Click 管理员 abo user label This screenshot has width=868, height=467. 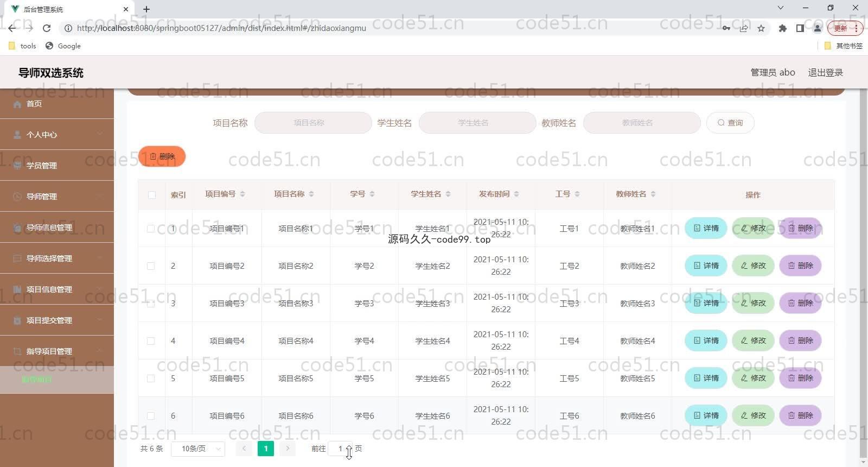point(773,72)
